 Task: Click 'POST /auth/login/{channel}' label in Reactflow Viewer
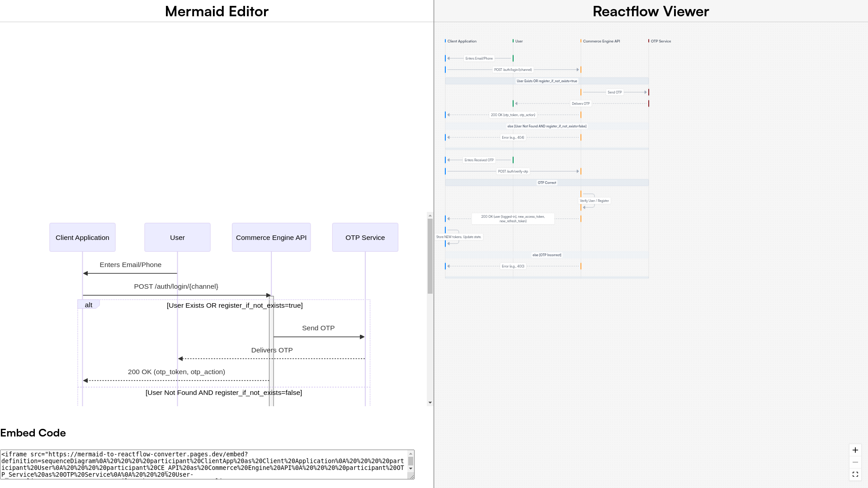click(x=513, y=70)
